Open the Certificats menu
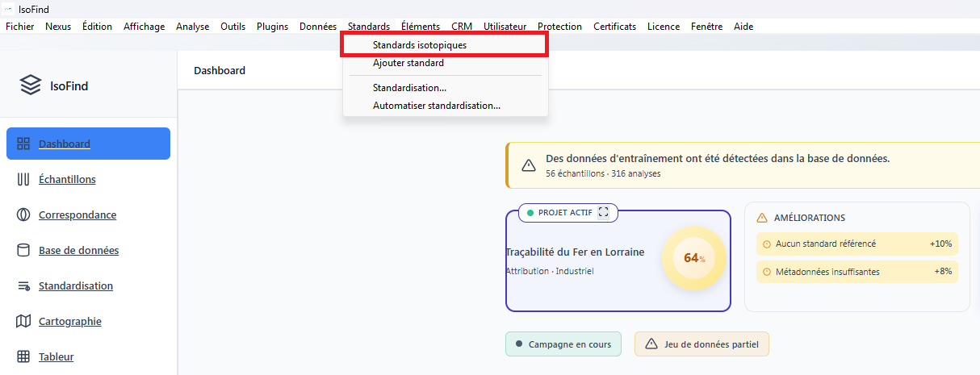Screen dimensions: 980x375 coord(614,27)
